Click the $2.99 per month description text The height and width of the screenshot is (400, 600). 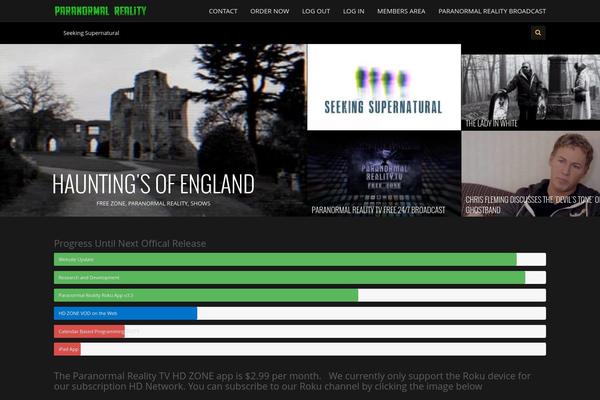point(292,381)
